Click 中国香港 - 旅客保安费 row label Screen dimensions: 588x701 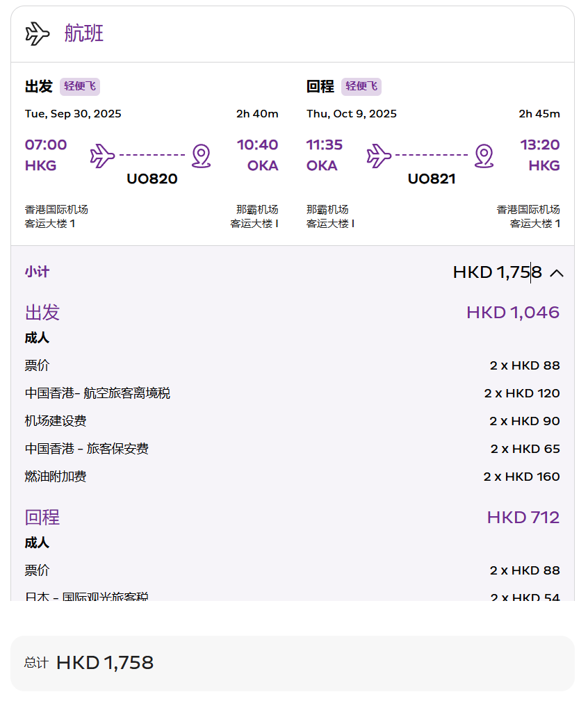(87, 449)
